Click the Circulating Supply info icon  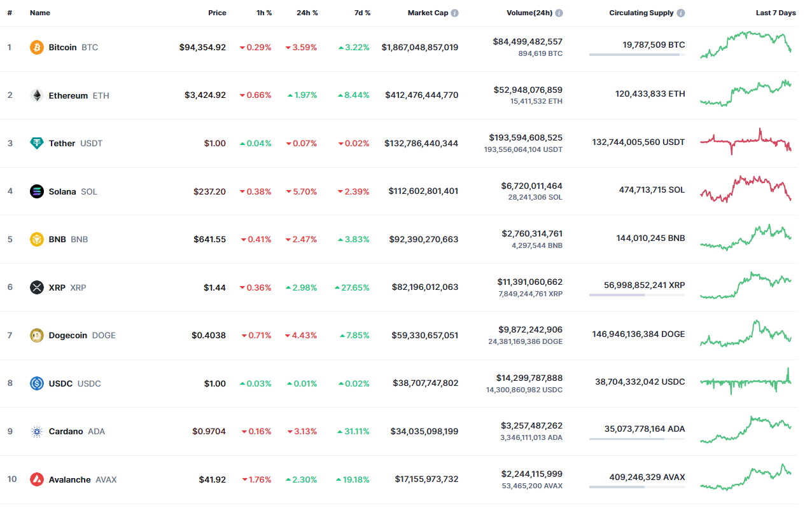681,13
